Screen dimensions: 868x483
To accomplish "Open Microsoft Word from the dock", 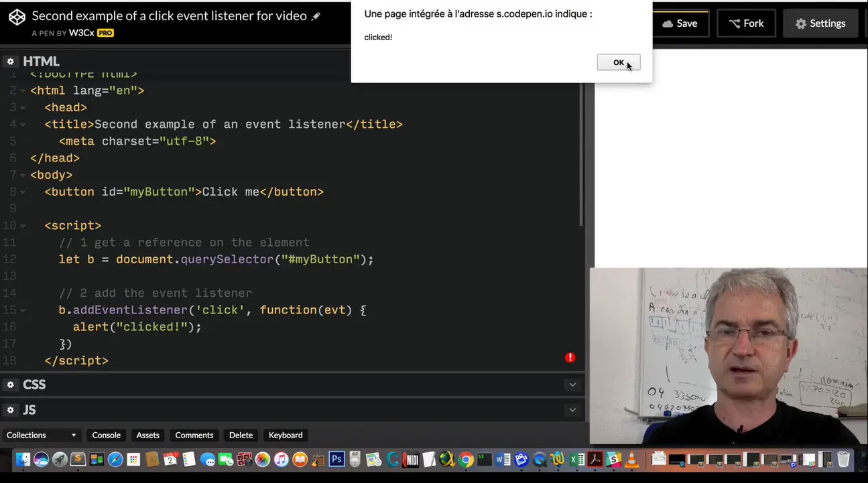I will click(503, 460).
